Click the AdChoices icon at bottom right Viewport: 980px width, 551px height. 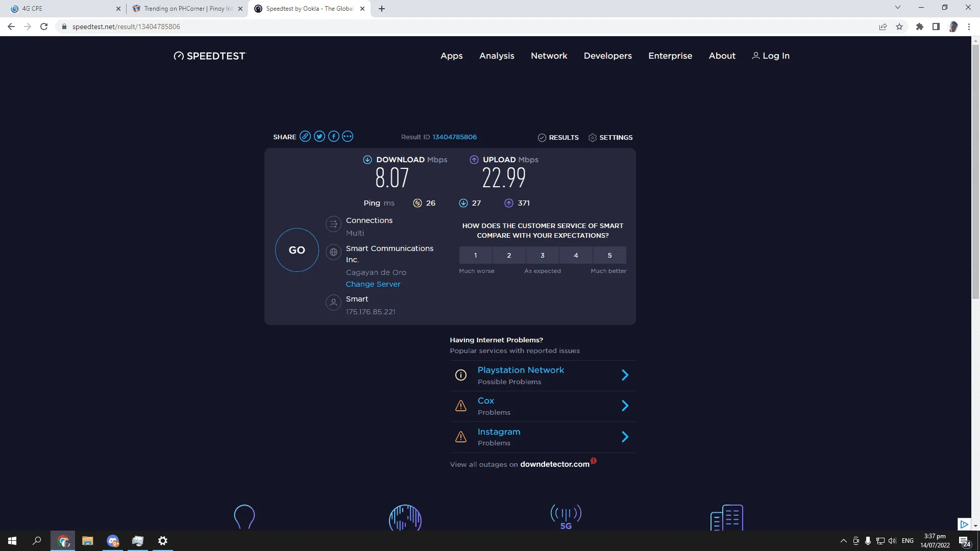964,524
